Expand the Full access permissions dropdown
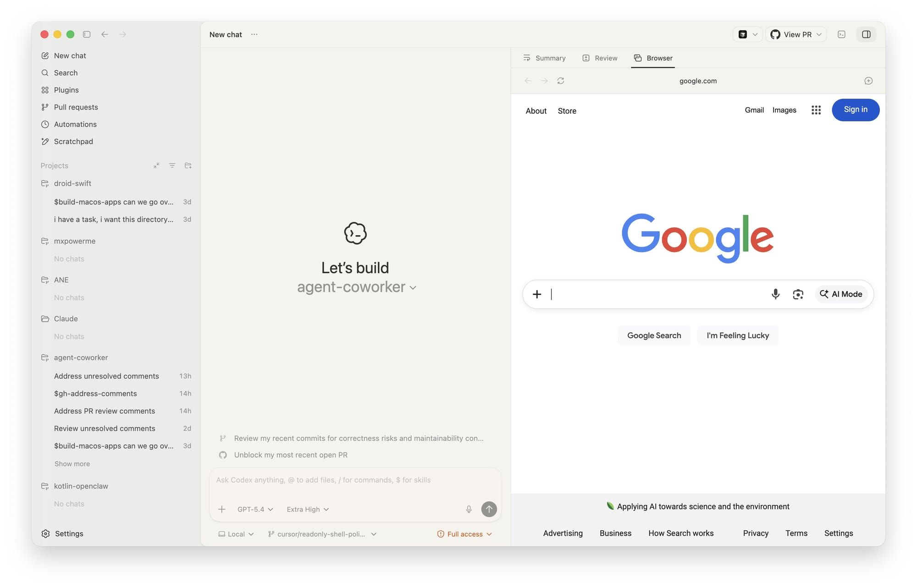The height and width of the screenshot is (588, 917). pos(464,534)
